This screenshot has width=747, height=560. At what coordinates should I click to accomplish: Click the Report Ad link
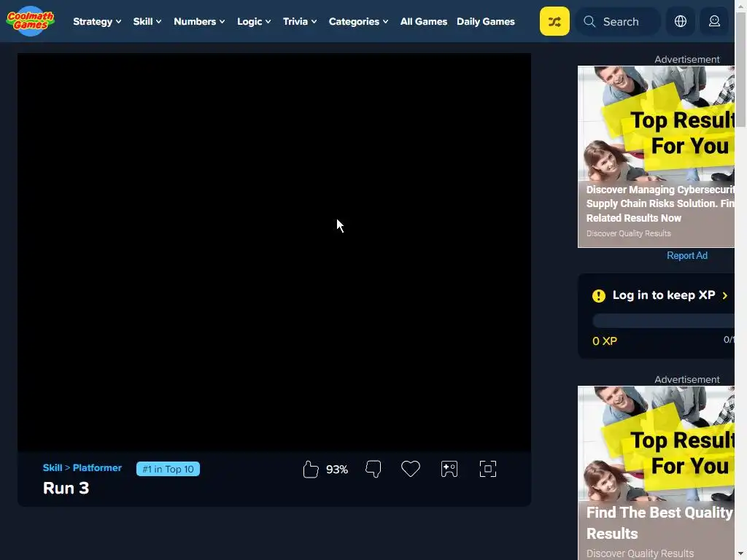tap(687, 256)
